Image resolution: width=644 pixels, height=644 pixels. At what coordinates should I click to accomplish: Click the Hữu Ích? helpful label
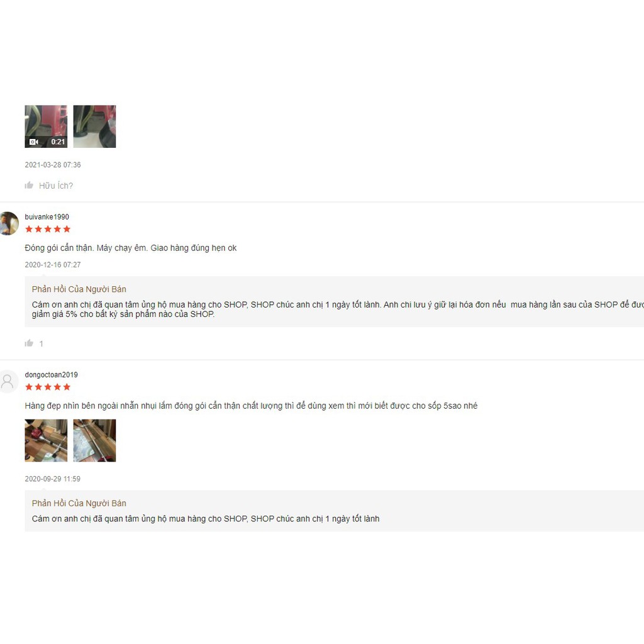coord(56,186)
